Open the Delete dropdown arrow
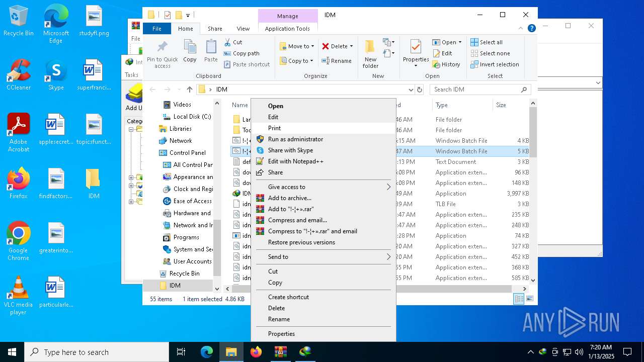Image resolution: width=644 pixels, height=362 pixels. click(351, 46)
